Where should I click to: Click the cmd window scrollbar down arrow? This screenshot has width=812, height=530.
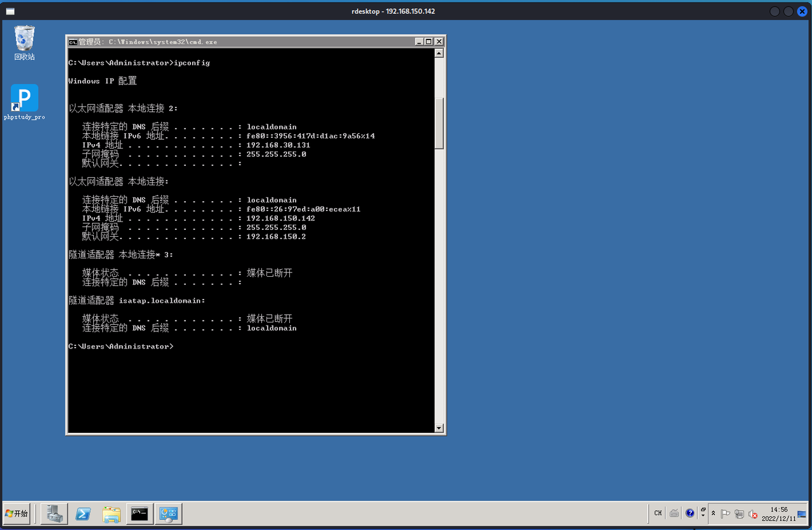click(439, 428)
